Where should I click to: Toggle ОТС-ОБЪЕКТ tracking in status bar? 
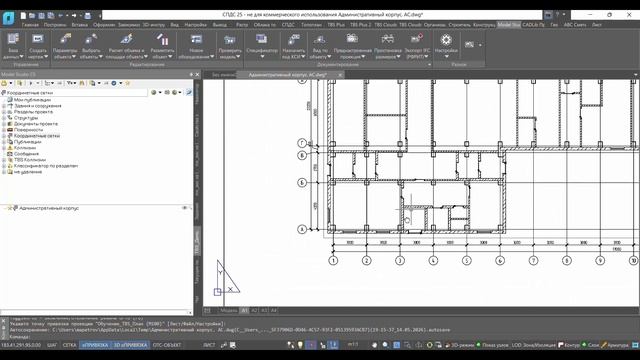tap(167, 345)
